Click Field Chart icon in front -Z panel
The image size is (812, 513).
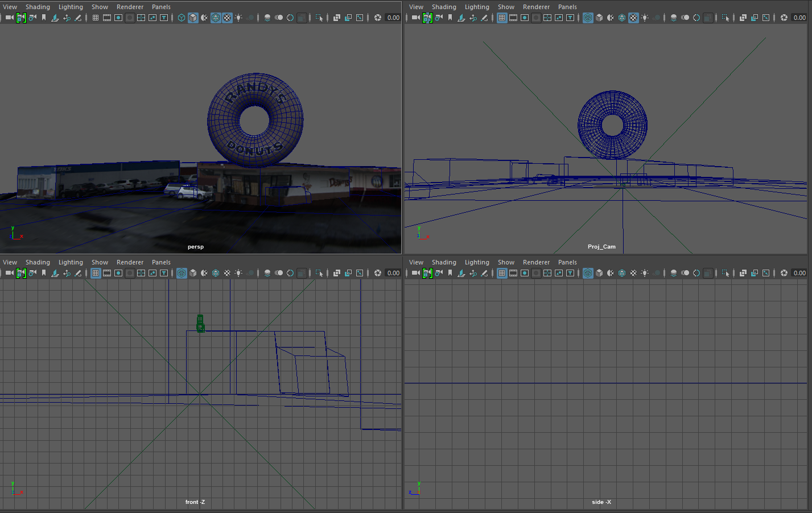141,273
